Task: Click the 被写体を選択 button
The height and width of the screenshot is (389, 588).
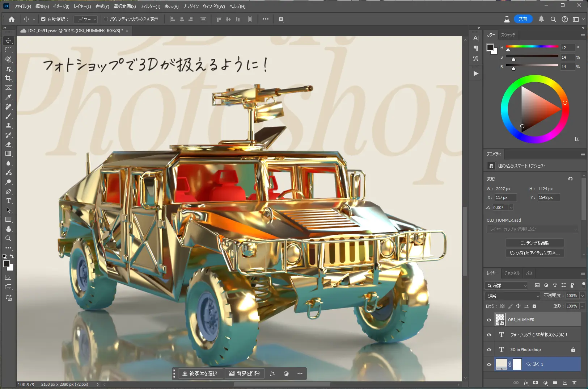Action: click(200, 373)
